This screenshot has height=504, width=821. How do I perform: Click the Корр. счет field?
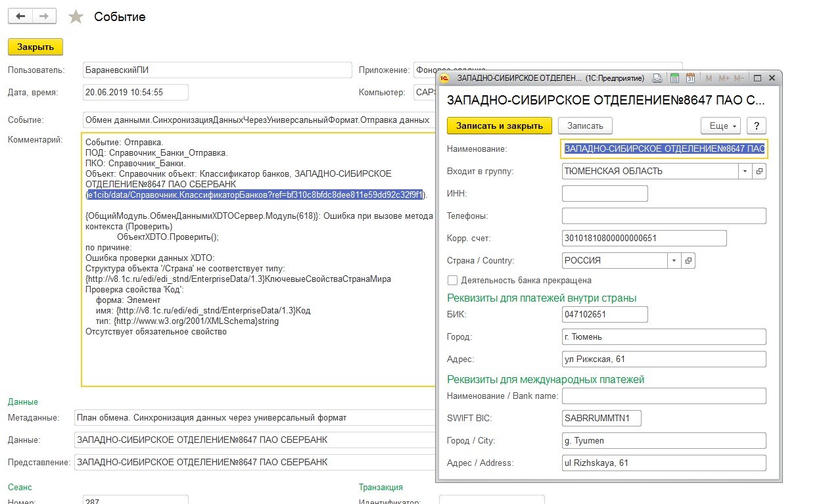pos(645,238)
